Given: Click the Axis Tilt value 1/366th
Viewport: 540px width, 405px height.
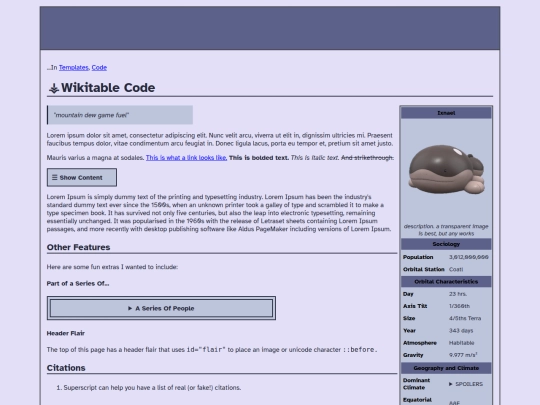Looking at the screenshot, I should click(459, 306).
